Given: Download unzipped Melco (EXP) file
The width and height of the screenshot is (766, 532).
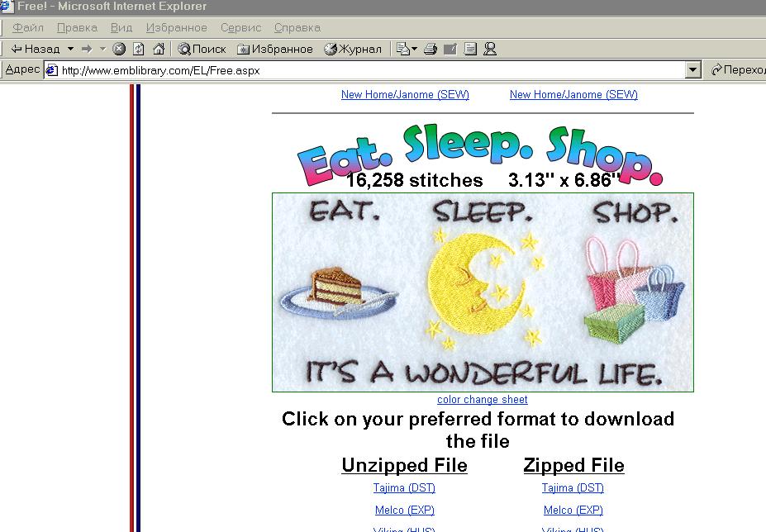Looking at the screenshot, I should point(405,510).
